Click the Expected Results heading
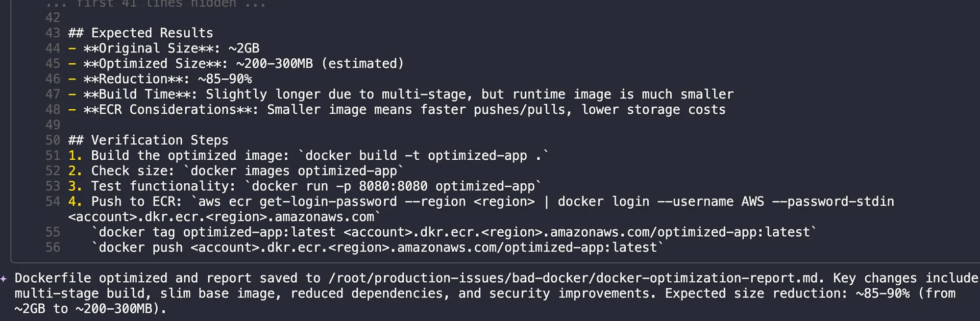Image resolution: width=980 pixels, height=321 pixels. tap(141, 33)
